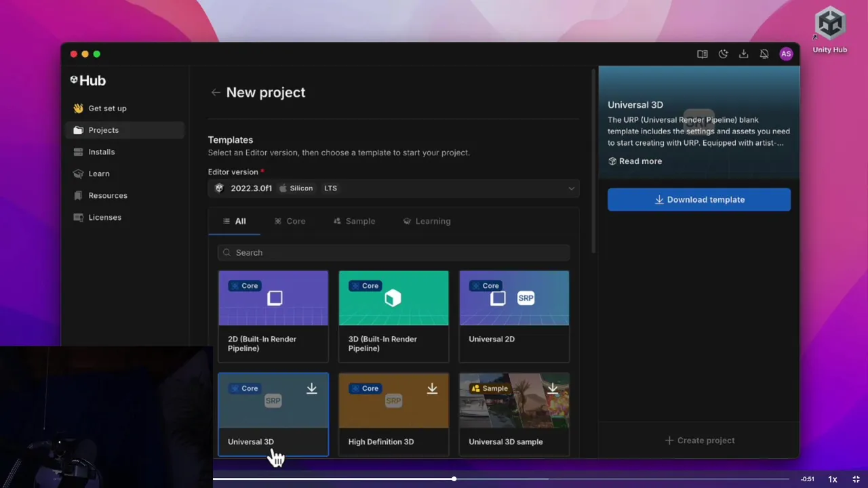Click the remaining time -0:51 readout
This screenshot has width=868, height=488.
[x=808, y=479]
